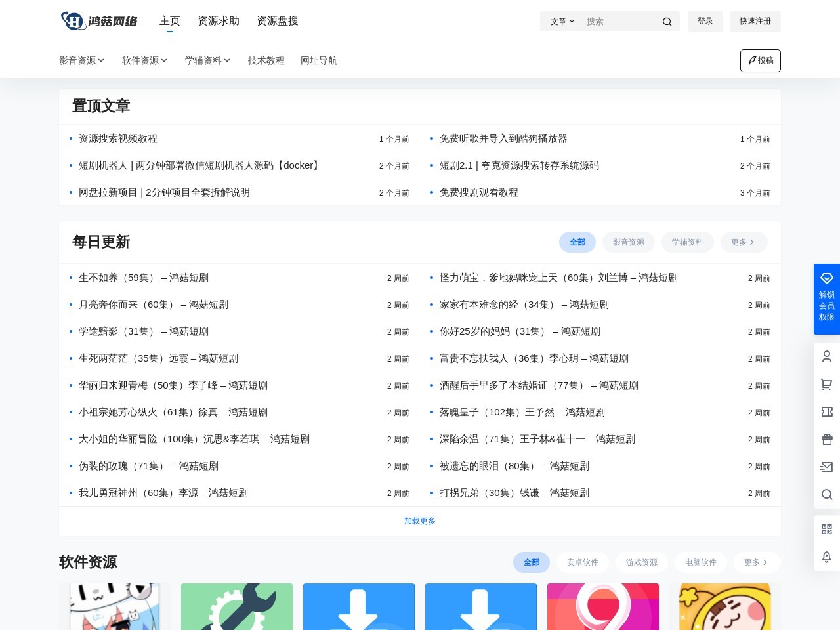Screen dimensions: 840x630
Task: Expand the 软件资源 navigation dropdown
Action: tap(144, 60)
